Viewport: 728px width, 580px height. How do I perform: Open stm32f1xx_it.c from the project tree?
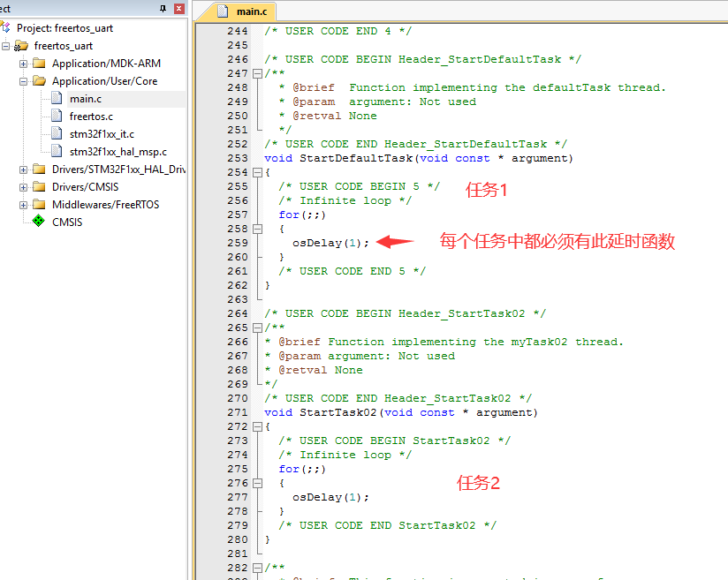[x=102, y=134]
